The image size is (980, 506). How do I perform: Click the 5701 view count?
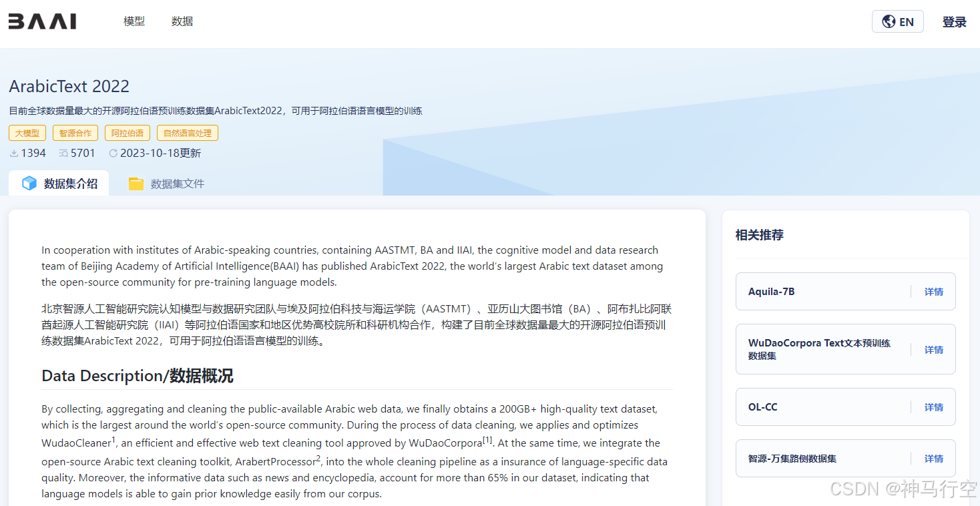[83, 153]
